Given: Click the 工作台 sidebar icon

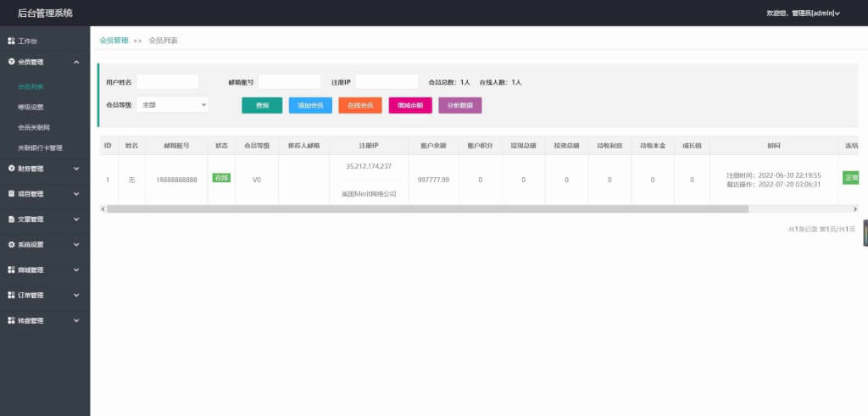Looking at the screenshot, I should pyautogui.click(x=11, y=41).
